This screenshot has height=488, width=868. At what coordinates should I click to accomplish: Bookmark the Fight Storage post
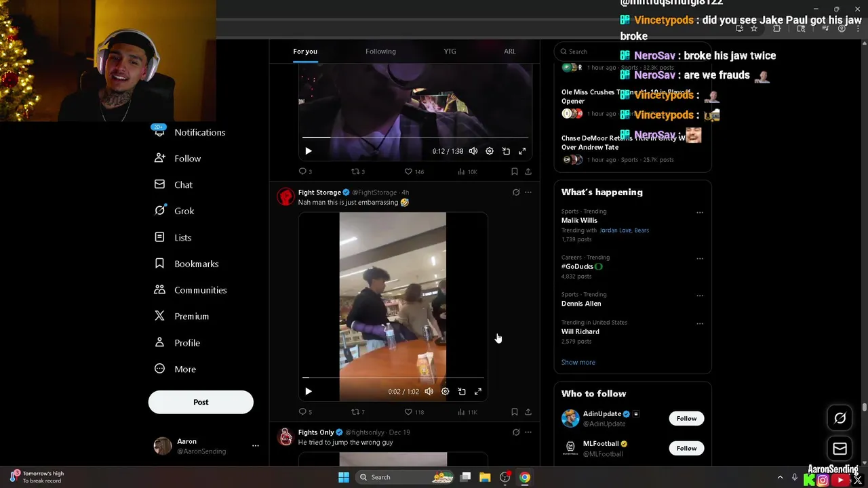coord(515,412)
